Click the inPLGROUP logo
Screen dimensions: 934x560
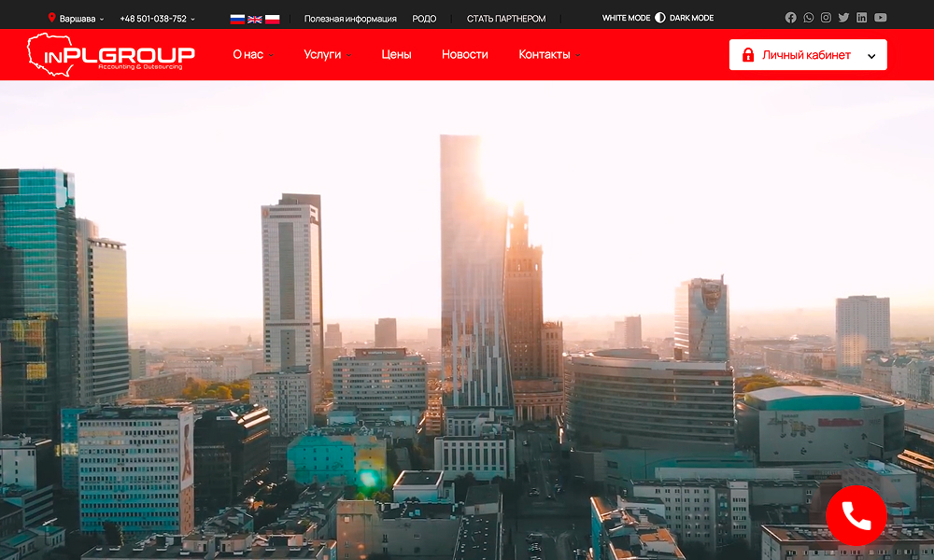point(111,54)
